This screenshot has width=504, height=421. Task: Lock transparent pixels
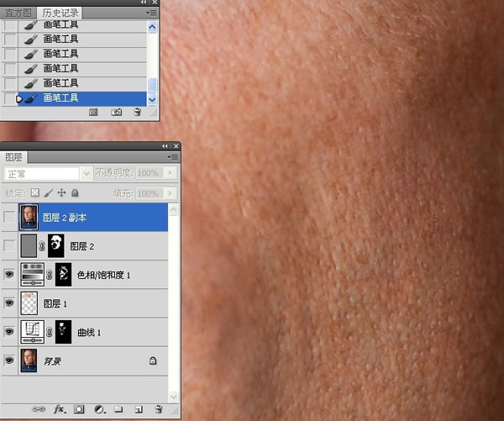(x=35, y=192)
